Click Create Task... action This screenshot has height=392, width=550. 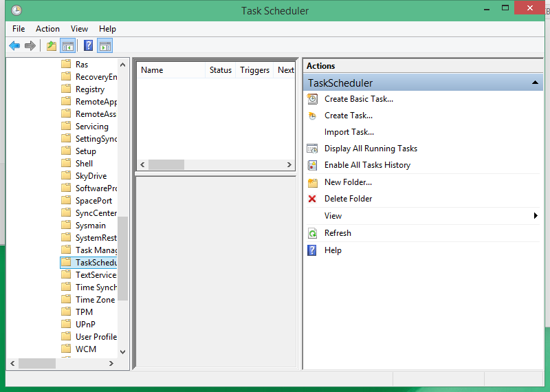[349, 116]
